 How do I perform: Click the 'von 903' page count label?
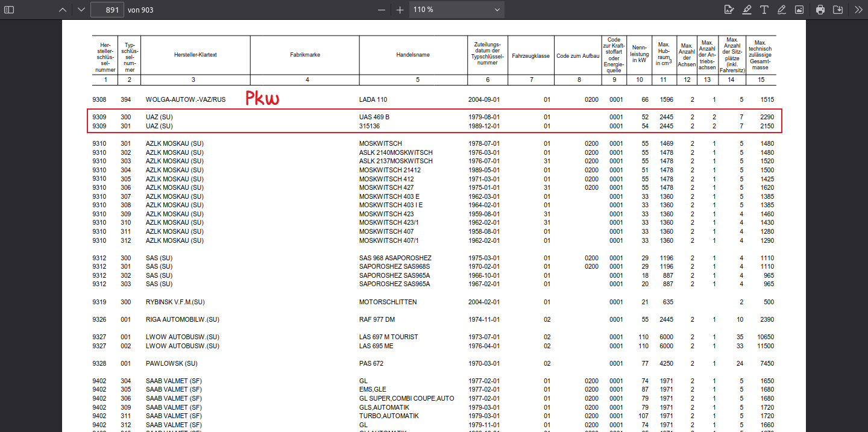(x=140, y=10)
